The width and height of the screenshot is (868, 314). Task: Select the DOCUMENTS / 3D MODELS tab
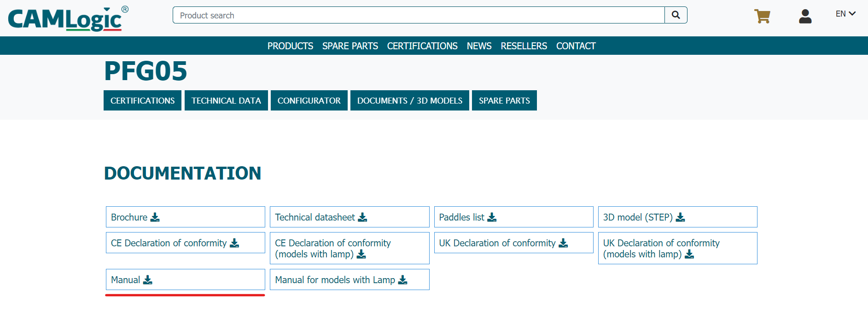[x=410, y=100]
